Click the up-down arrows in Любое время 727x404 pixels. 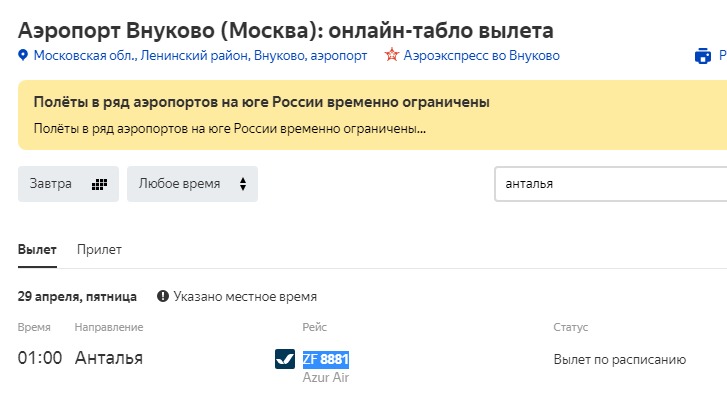(x=242, y=184)
